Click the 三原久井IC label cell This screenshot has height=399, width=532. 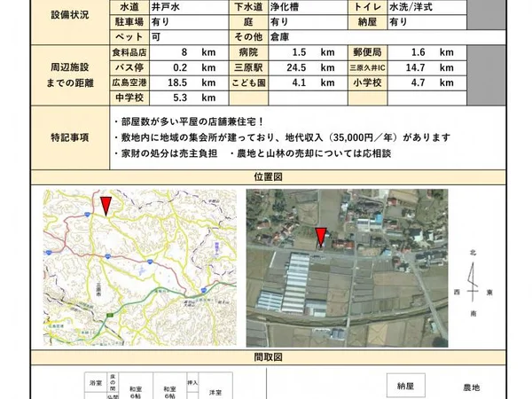click(368, 68)
